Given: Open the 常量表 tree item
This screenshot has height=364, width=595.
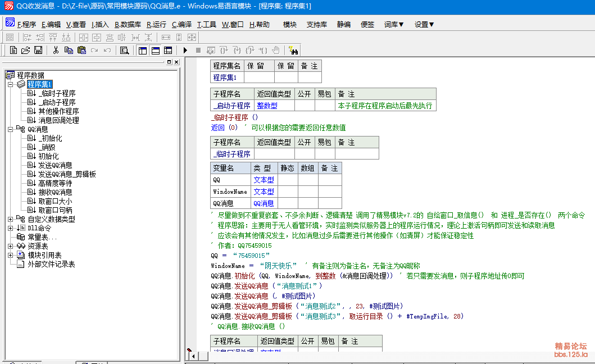Looking at the screenshot, I should click(42, 237).
